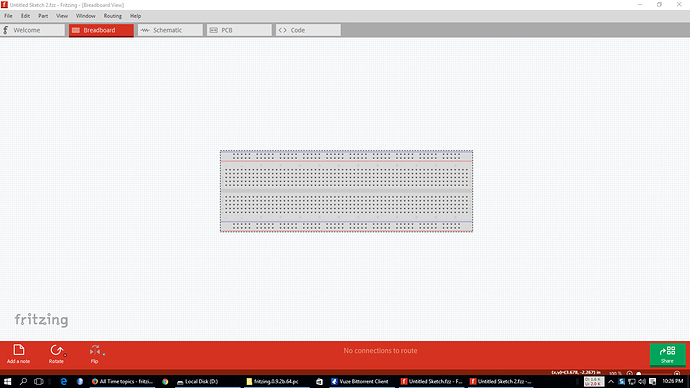This screenshot has height=388, width=690.
Task: Select the breadboard part on canvas
Action: (346, 191)
